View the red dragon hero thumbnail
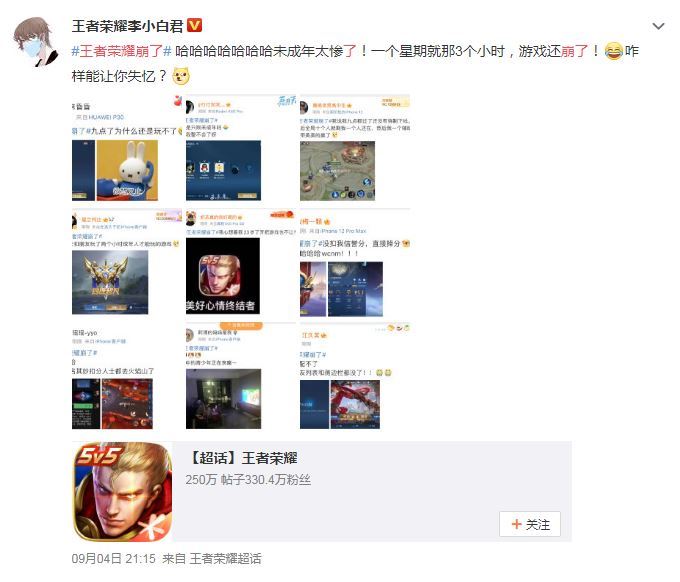Viewport: 680px width, 582px height. [x=355, y=376]
